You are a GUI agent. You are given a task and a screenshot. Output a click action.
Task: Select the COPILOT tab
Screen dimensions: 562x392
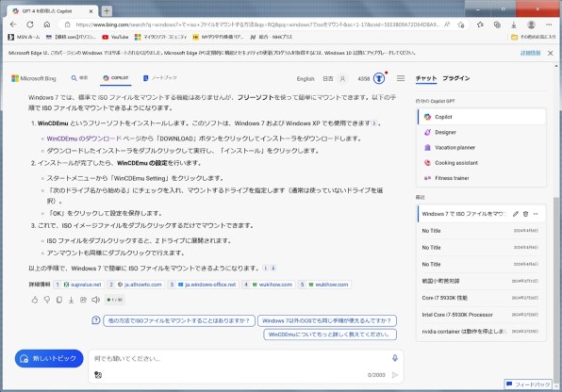pos(115,78)
